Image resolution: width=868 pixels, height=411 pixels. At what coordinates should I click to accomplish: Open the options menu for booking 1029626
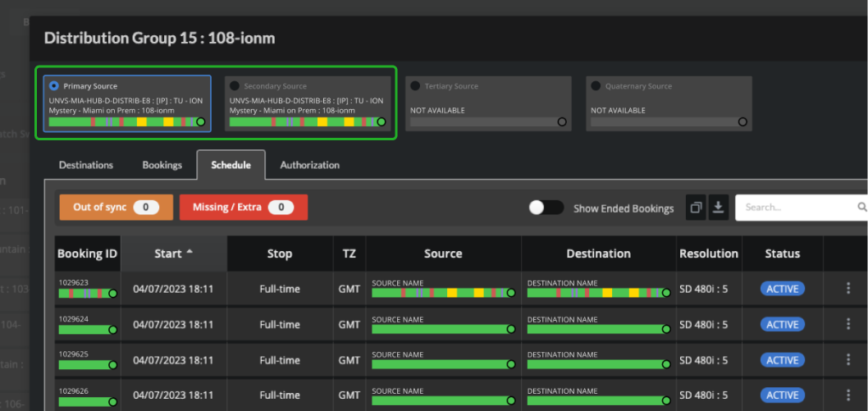pos(848,395)
